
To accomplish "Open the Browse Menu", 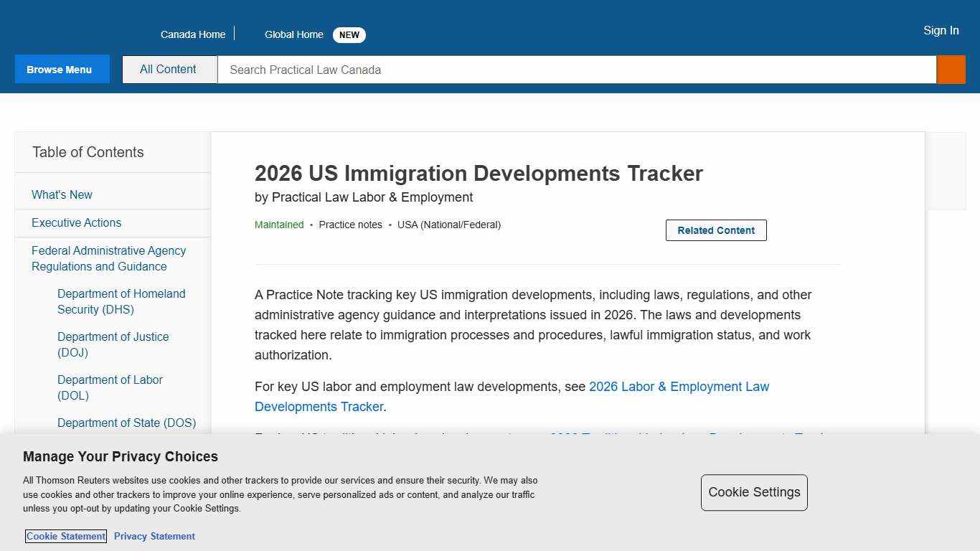I will tap(62, 69).
